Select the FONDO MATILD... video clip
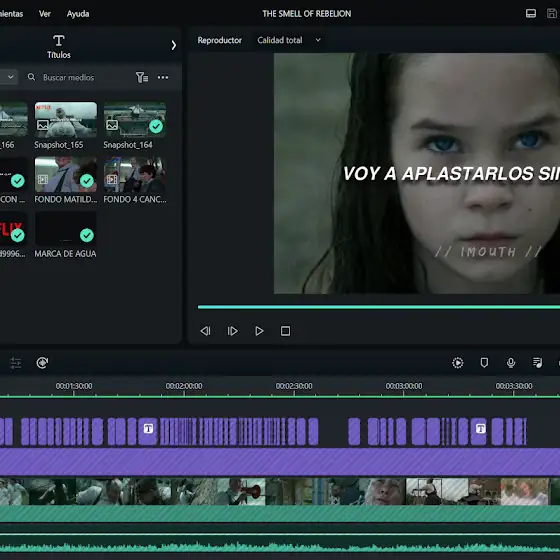560x560 pixels. pos(66,174)
